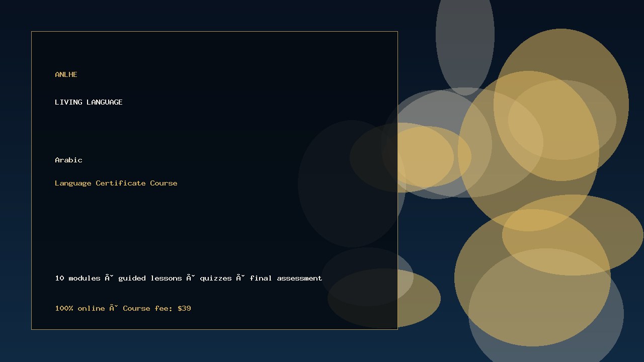Select the "LIVING LANGUAGE" heading
This screenshot has height=362, width=644.
tap(89, 102)
